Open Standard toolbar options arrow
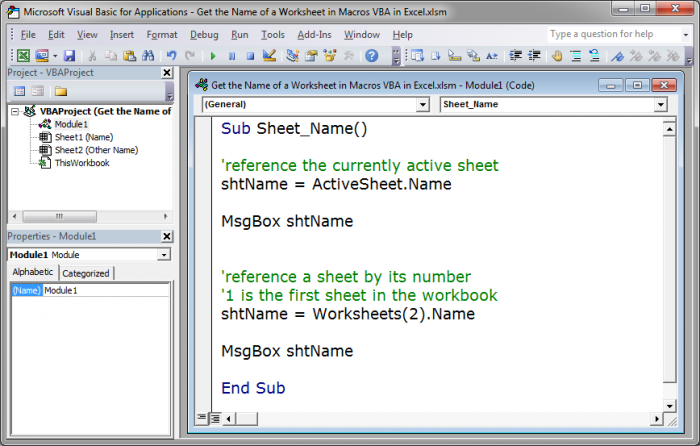The image size is (700, 446). [x=396, y=57]
